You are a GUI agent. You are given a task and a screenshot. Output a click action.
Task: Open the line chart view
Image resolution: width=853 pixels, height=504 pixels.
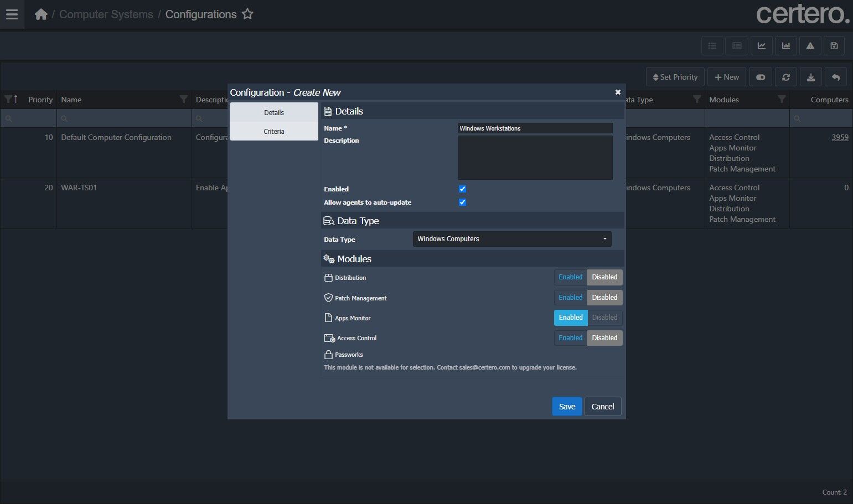[x=762, y=46]
